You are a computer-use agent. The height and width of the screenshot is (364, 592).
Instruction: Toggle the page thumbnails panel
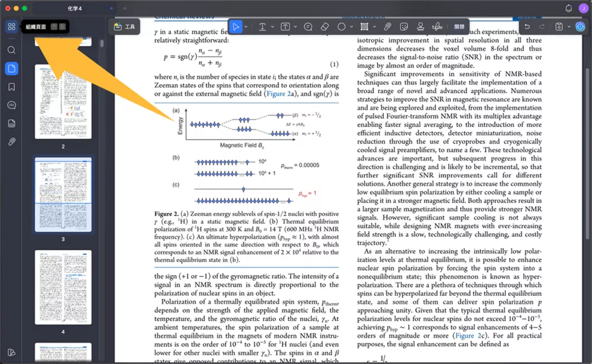click(12, 69)
